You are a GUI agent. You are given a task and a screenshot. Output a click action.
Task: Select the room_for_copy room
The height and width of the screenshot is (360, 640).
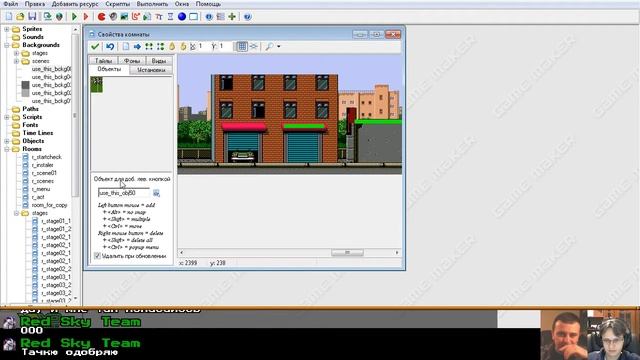[x=49, y=205]
